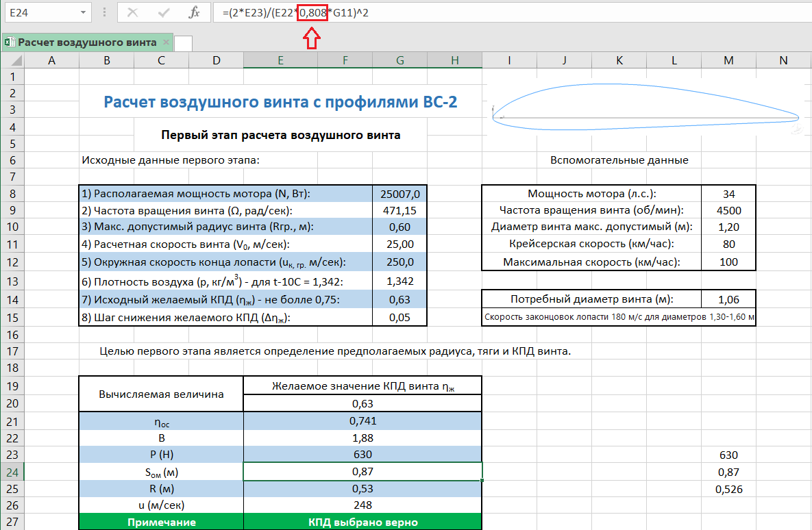Select the cell with propeller diameter 1,06
Image resolution: width=812 pixels, height=530 pixels.
[x=728, y=299]
